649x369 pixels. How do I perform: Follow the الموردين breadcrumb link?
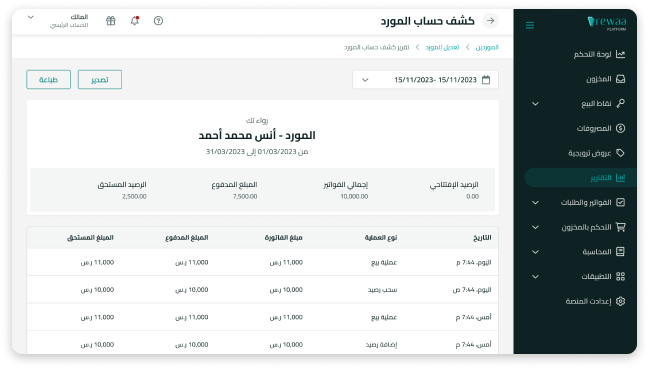(x=487, y=48)
